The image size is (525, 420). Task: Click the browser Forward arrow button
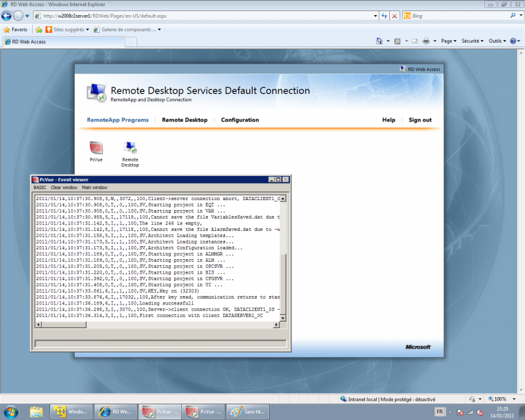click(18, 16)
